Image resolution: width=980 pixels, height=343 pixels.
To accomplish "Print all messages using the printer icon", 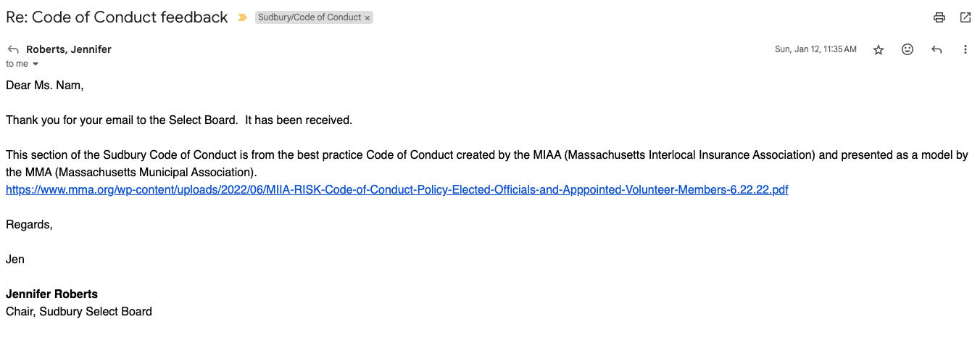I will (939, 17).
